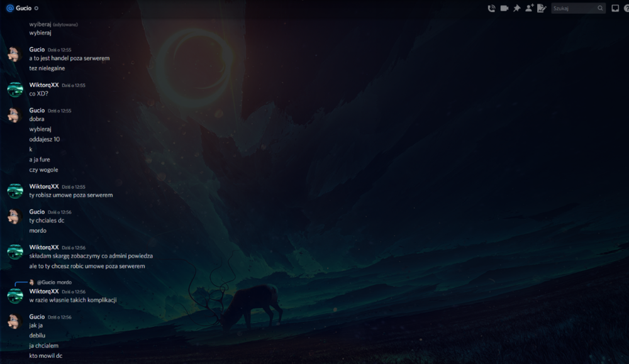629x364 pixels.
Task: Open Gucio's avatar next to the "dobra" message
Action: click(15, 115)
